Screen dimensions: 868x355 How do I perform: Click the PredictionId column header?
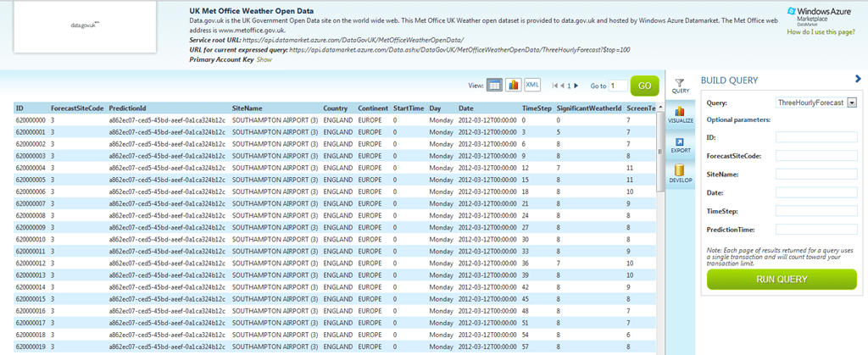(127, 108)
